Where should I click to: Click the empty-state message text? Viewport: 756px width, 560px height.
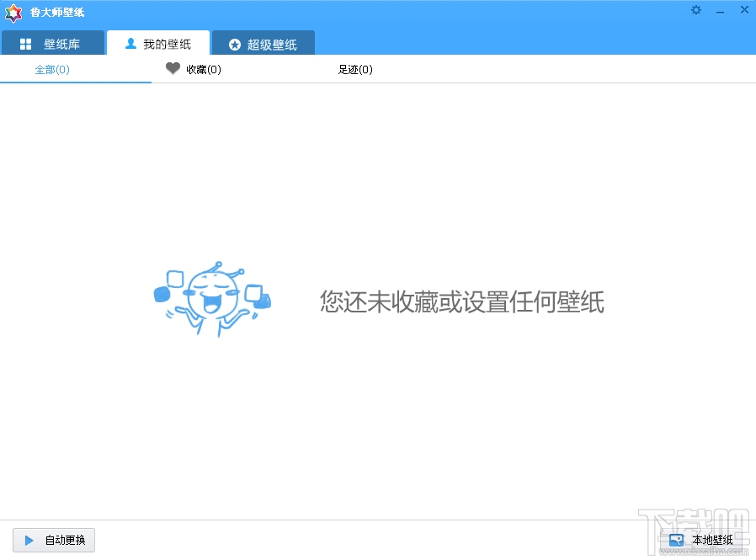pos(462,302)
